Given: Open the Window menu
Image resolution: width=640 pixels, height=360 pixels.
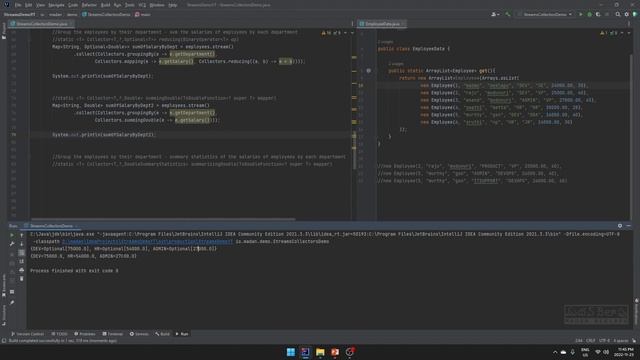Looking at the screenshot, I should (157, 5).
